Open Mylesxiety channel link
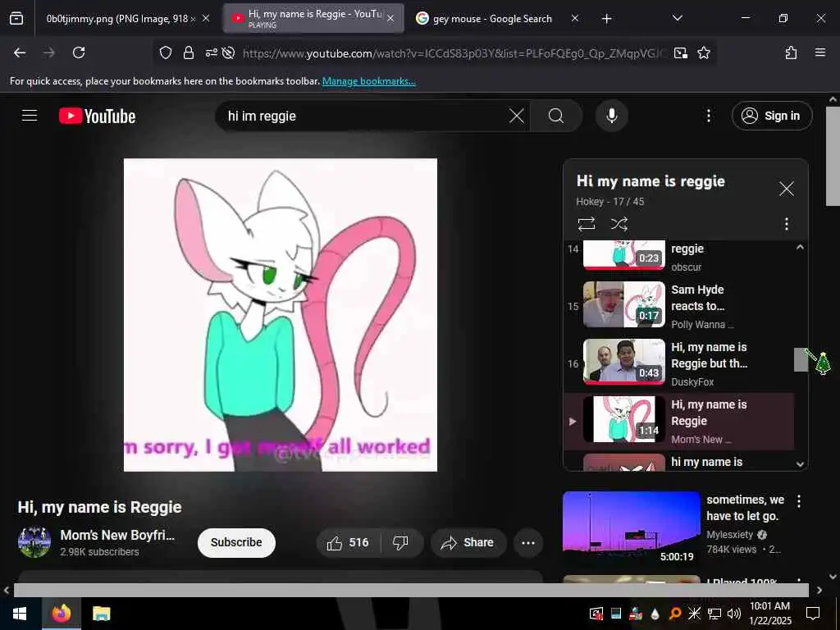 pyautogui.click(x=729, y=535)
